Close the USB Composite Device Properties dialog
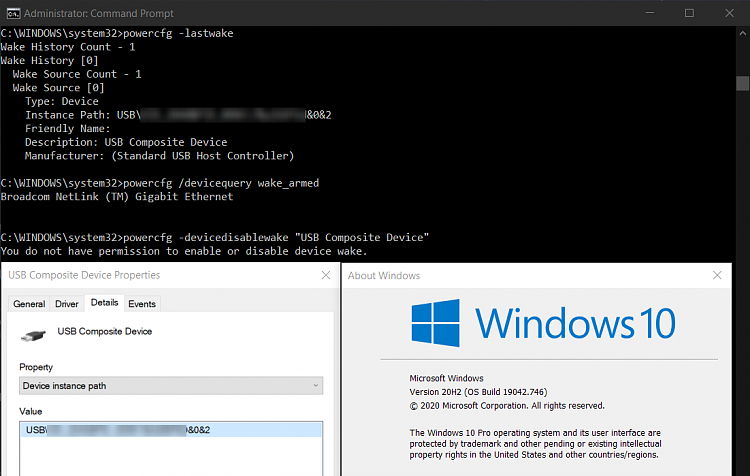 [326, 275]
